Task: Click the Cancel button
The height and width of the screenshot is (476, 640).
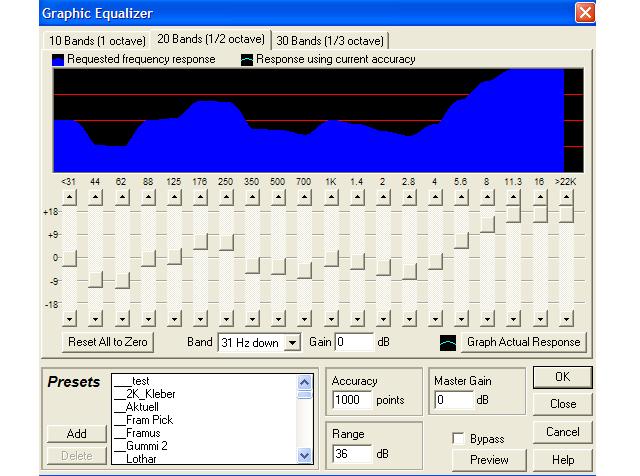Action: [x=562, y=432]
